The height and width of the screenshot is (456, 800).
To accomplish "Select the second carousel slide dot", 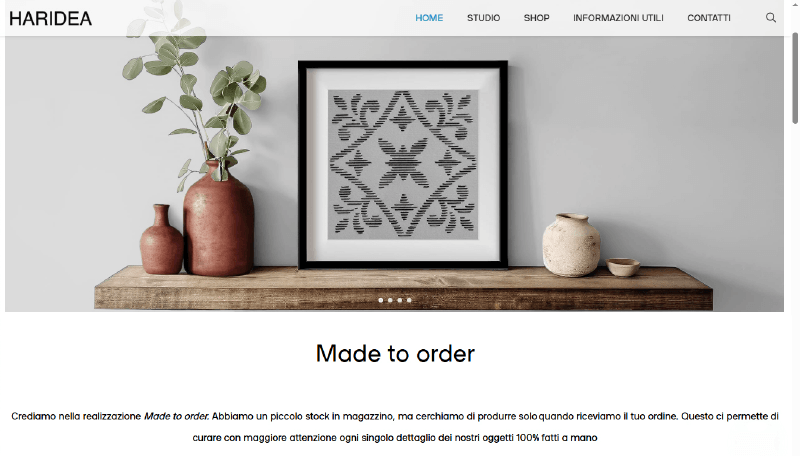I will pos(390,300).
